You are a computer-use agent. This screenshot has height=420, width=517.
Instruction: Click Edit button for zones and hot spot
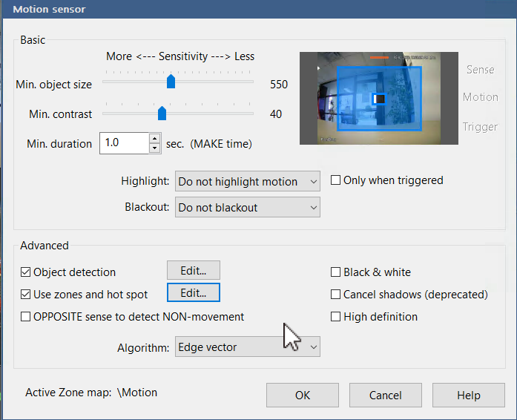(x=194, y=292)
